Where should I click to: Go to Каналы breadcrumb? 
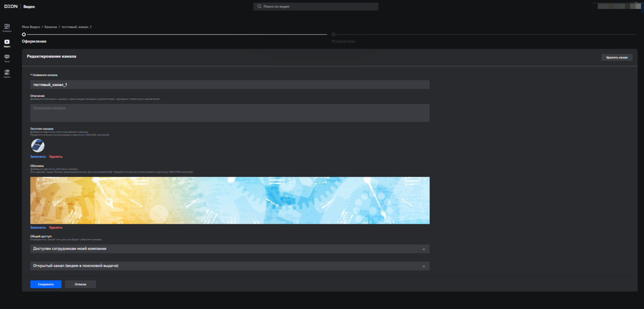(x=51, y=27)
